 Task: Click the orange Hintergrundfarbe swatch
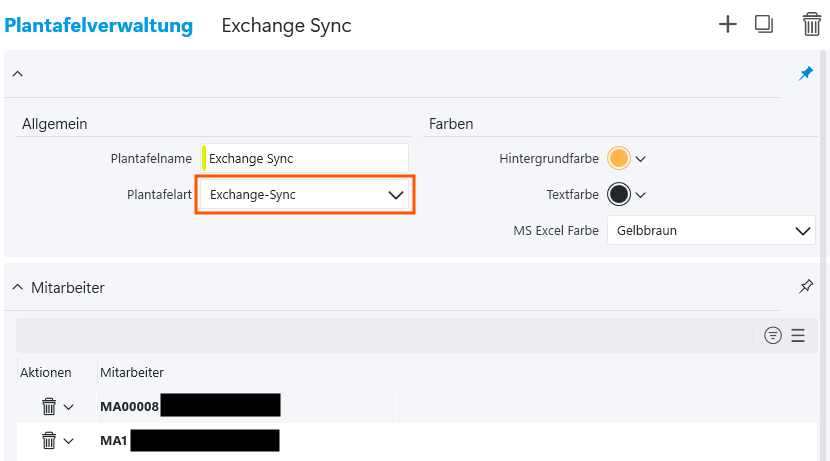pyautogui.click(x=619, y=158)
